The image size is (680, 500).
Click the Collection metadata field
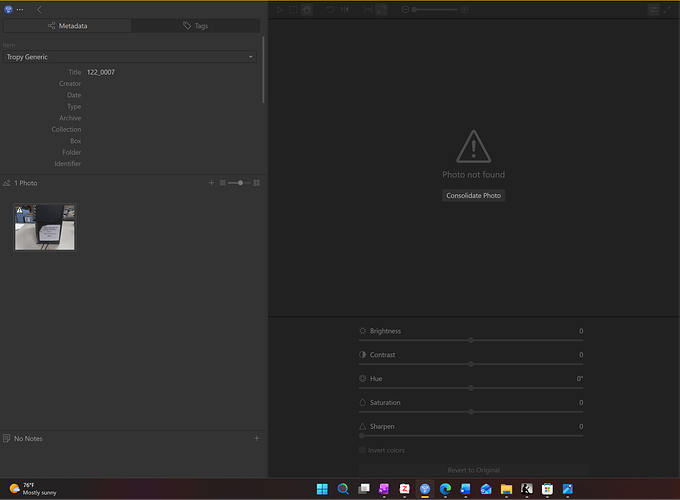point(171,130)
